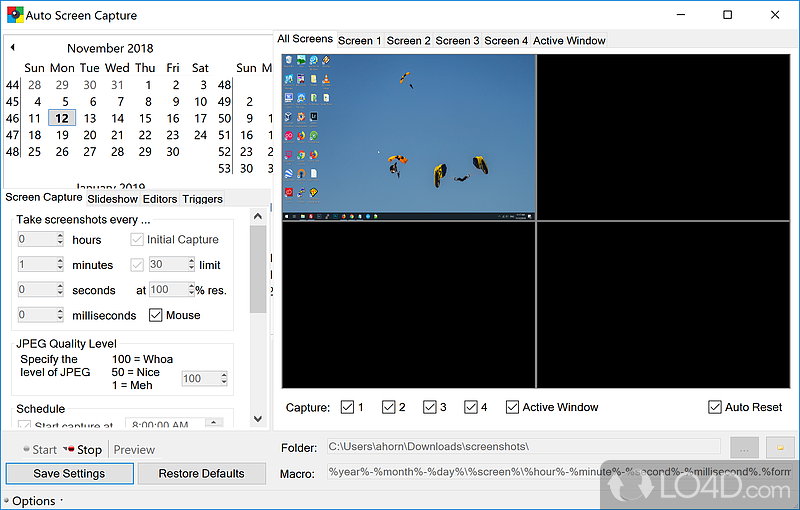
Task: Open the Screen 4 tab
Action: [x=506, y=41]
